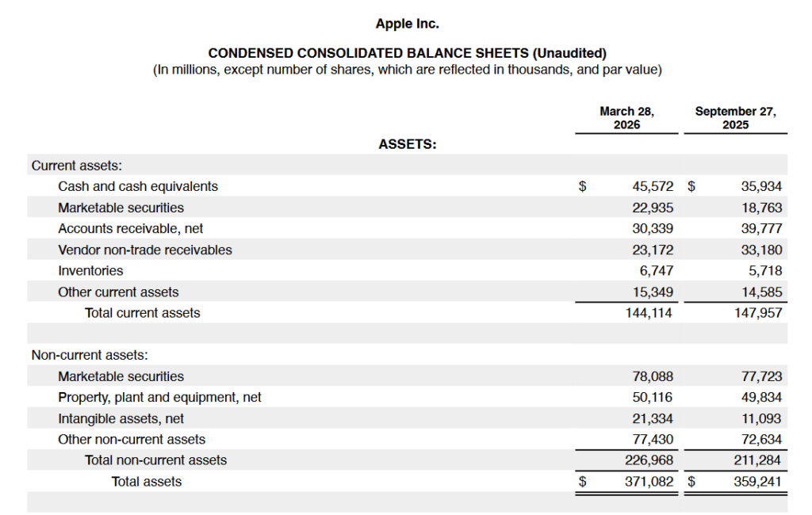This screenshot has height=515, width=812.
Task: Select the accounts receivable value 39,777
Action: click(x=761, y=229)
